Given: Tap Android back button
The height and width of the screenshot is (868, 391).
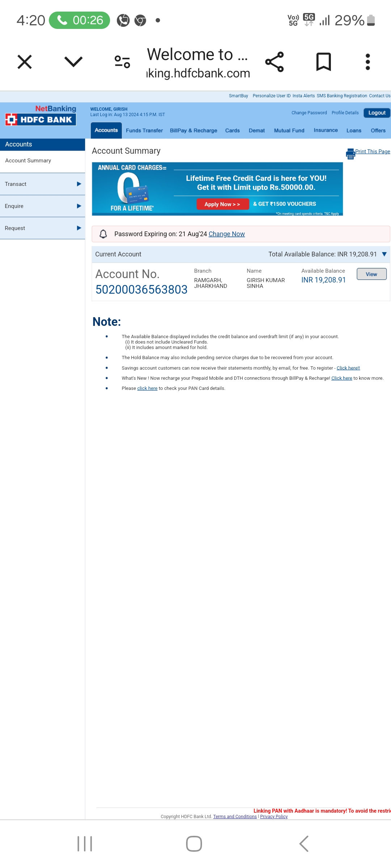Looking at the screenshot, I should pos(304,844).
